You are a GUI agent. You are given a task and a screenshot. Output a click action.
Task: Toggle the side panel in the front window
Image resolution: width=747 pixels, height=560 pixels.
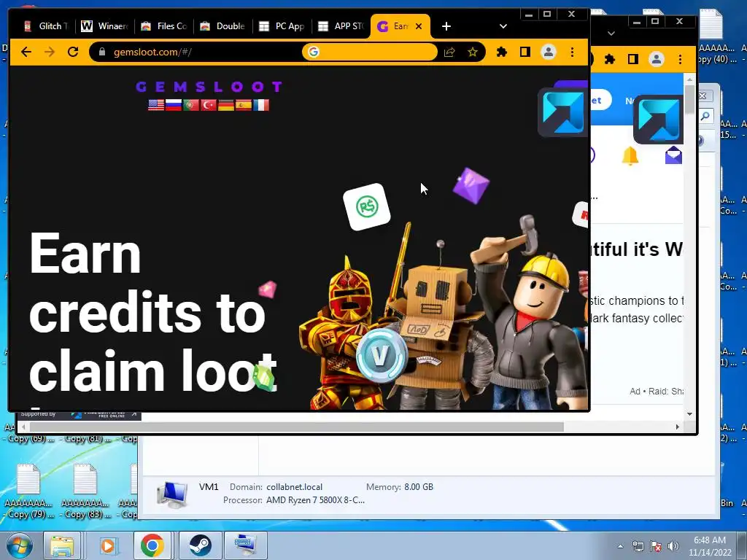pyautogui.click(x=525, y=52)
